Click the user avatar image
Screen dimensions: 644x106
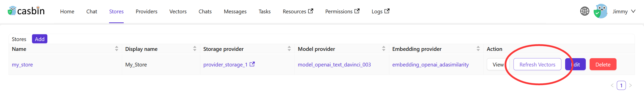tap(600, 11)
